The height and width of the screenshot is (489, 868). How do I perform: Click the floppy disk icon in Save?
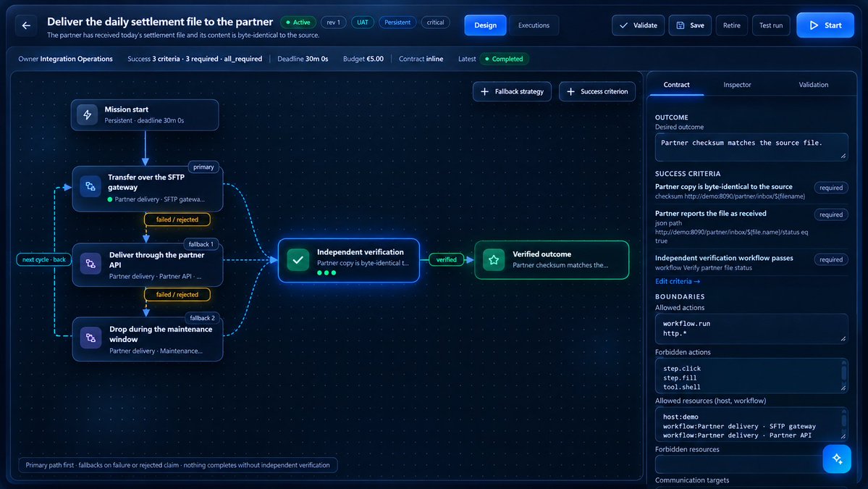point(681,25)
